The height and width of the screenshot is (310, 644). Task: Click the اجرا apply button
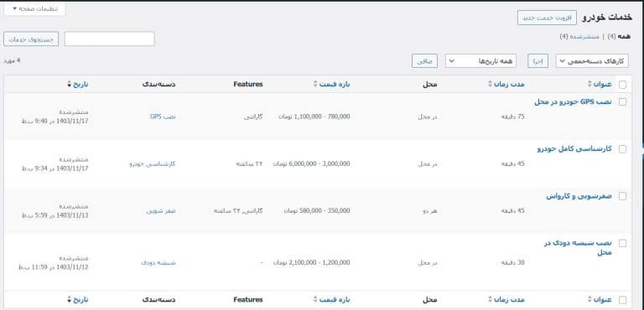click(538, 61)
